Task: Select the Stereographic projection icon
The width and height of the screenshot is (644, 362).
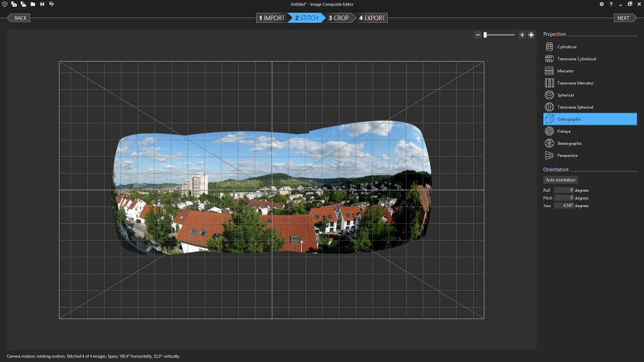Action: pyautogui.click(x=549, y=143)
